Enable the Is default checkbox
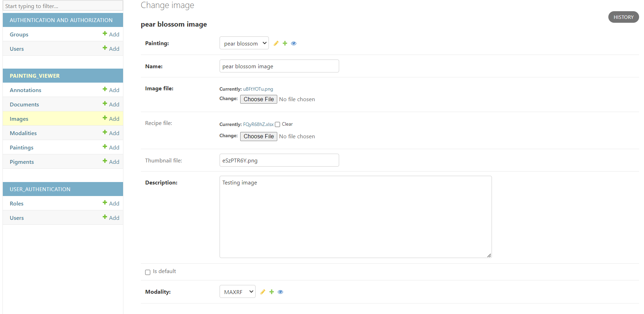Image resolution: width=644 pixels, height=314 pixels. point(148,272)
